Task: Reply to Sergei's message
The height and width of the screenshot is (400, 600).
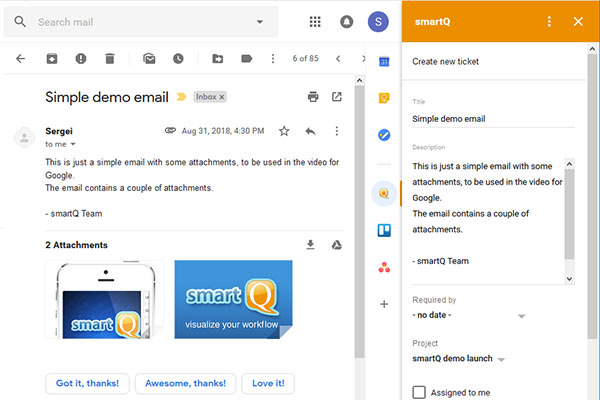Action: [310, 131]
